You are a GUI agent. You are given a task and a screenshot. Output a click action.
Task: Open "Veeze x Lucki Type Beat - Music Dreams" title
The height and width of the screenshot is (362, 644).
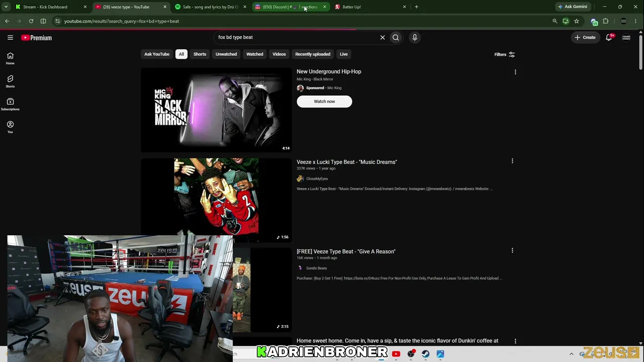coord(347,162)
